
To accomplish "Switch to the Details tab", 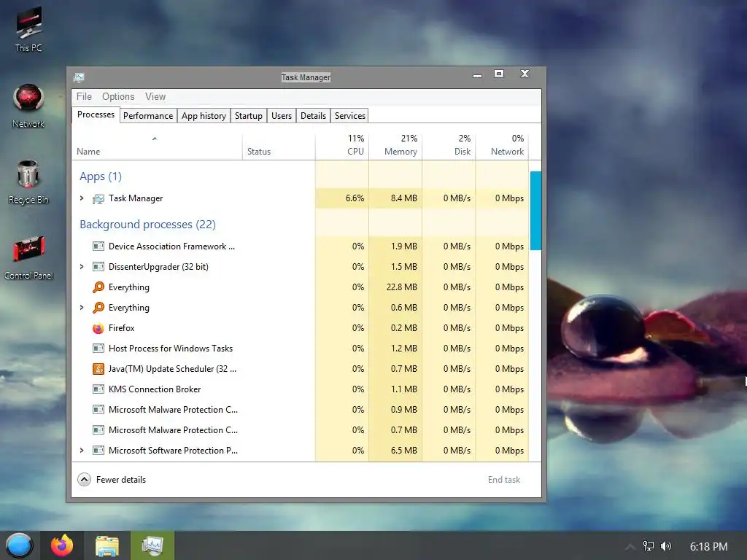I will 313,116.
